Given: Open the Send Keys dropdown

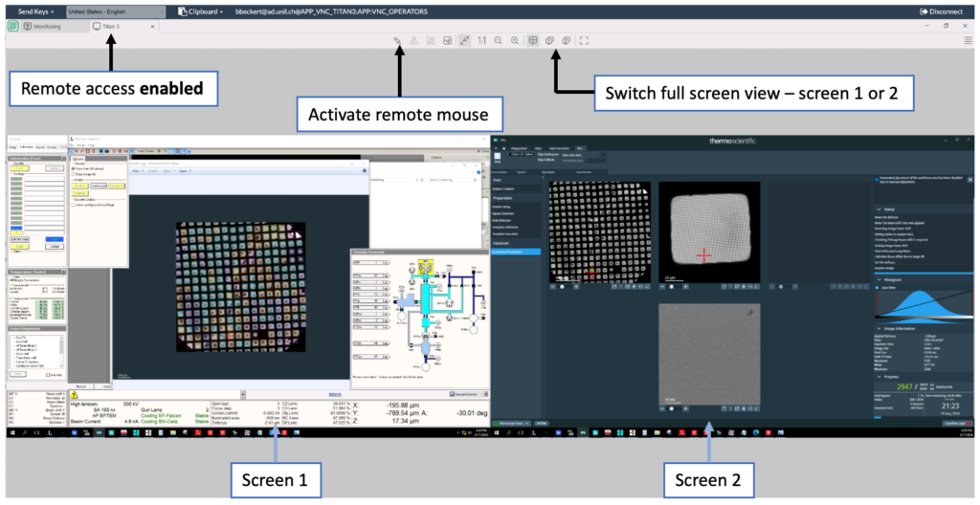Looking at the screenshot, I should [35, 11].
